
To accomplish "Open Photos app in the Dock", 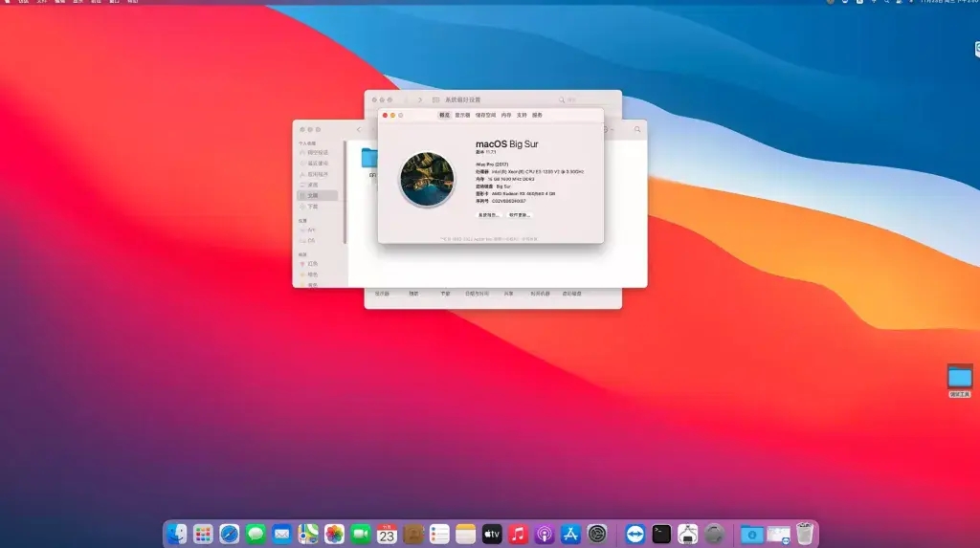I will pyautogui.click(x=334, y=535).
